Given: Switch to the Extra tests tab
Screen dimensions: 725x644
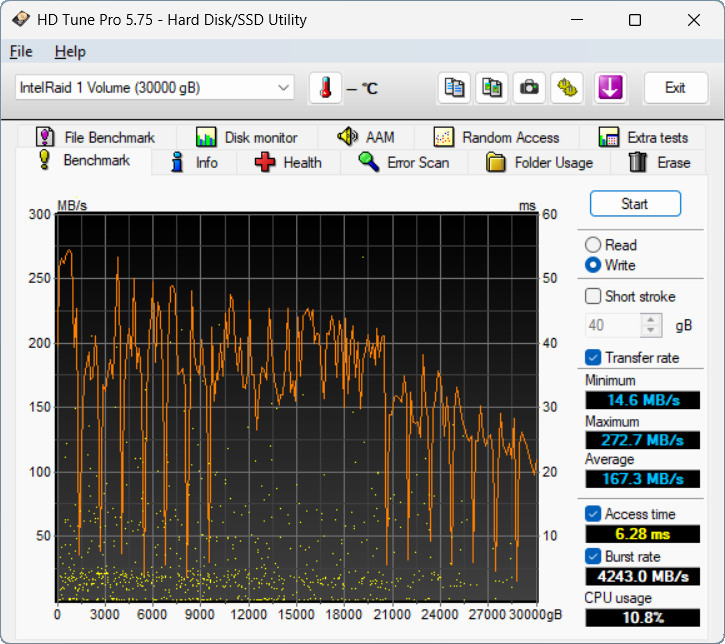Looking at the screenshot, I should tap(643, 137).
